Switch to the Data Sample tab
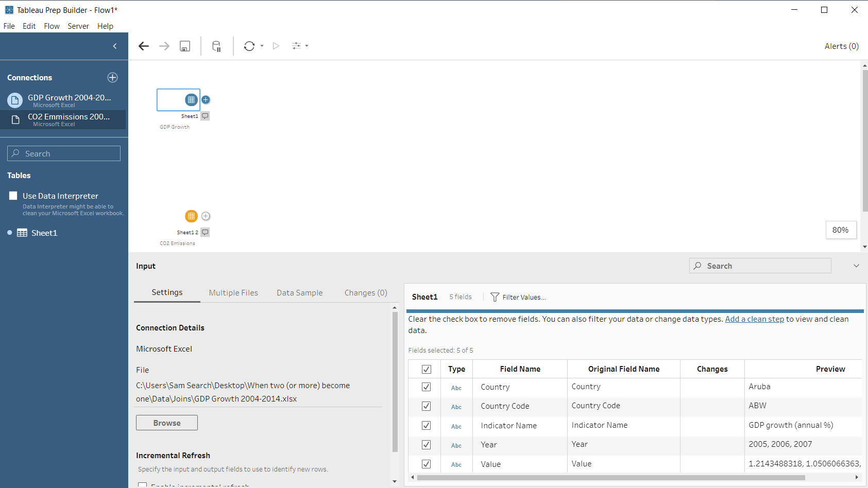Image resolution: width=868 pixels, height=488 pixels. click(x=299, y=292)
